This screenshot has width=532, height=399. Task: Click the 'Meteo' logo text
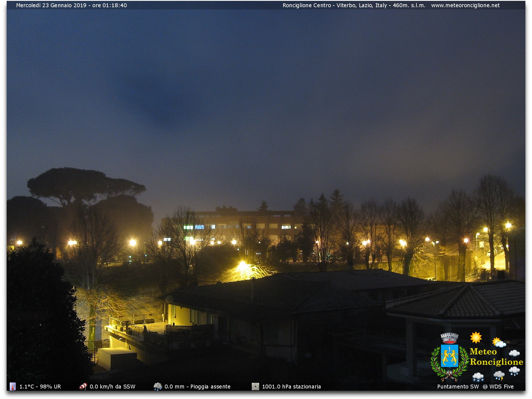[483, 352]
